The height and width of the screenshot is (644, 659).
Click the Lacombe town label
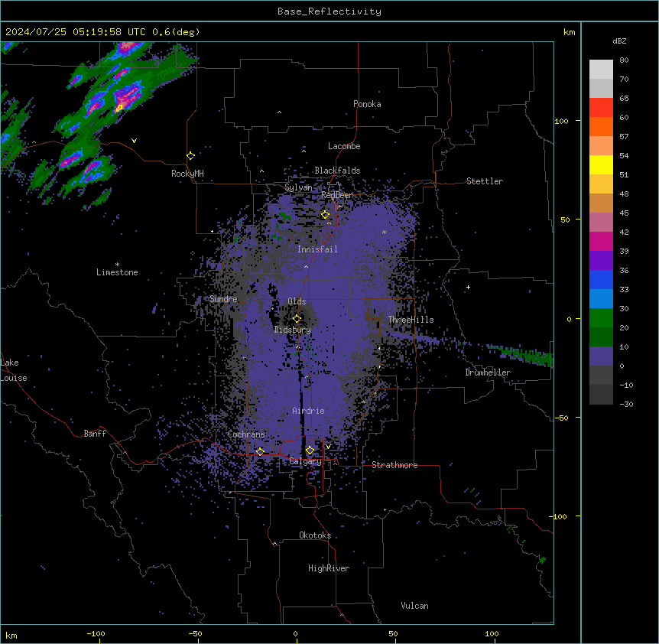(x=344, y=146)
